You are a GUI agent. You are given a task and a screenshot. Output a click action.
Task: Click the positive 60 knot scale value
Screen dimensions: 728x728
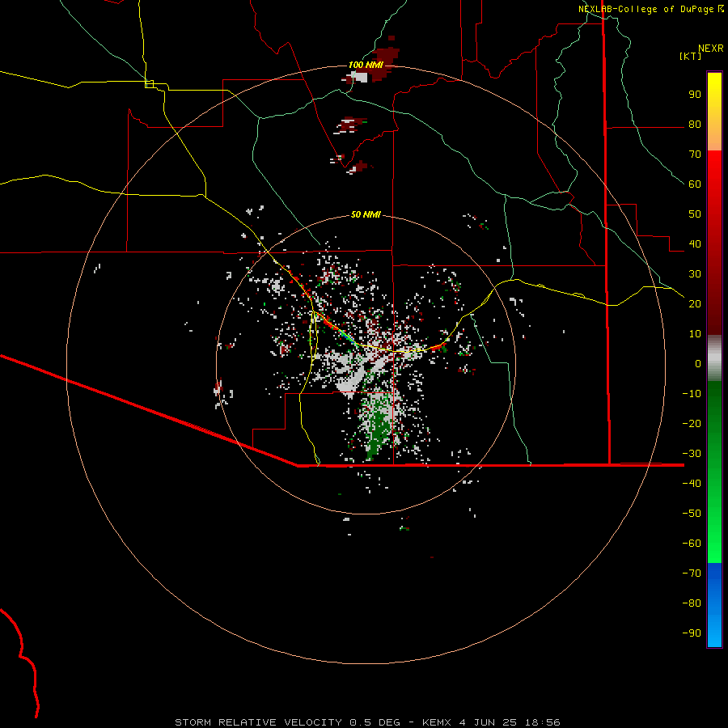[x=695, y=184]
